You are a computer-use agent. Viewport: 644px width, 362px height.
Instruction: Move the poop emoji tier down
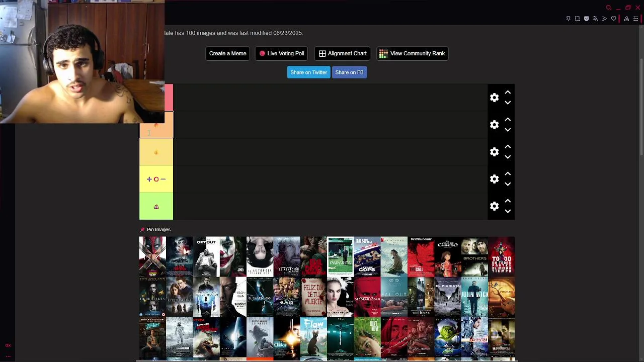[508, 211]
